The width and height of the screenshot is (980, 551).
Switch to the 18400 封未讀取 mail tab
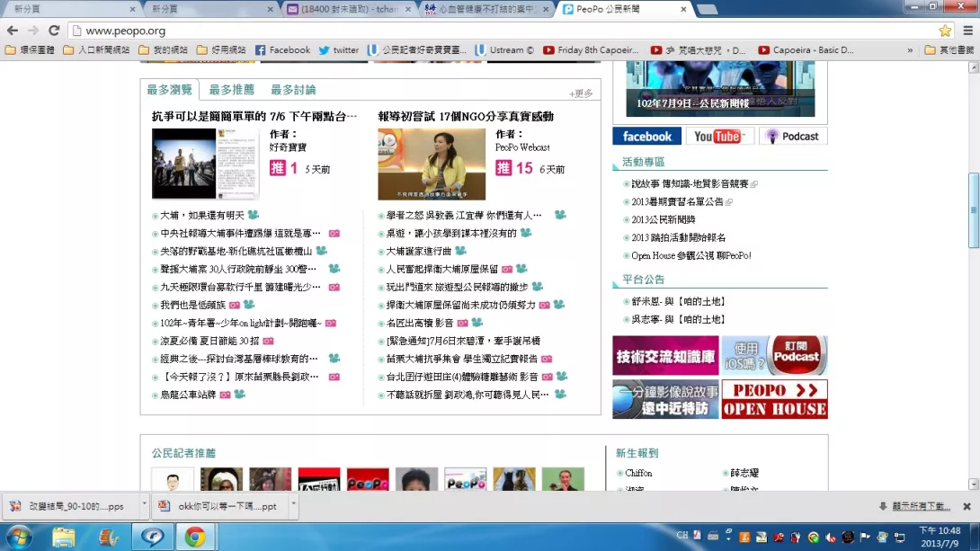[x=348, y=9]
